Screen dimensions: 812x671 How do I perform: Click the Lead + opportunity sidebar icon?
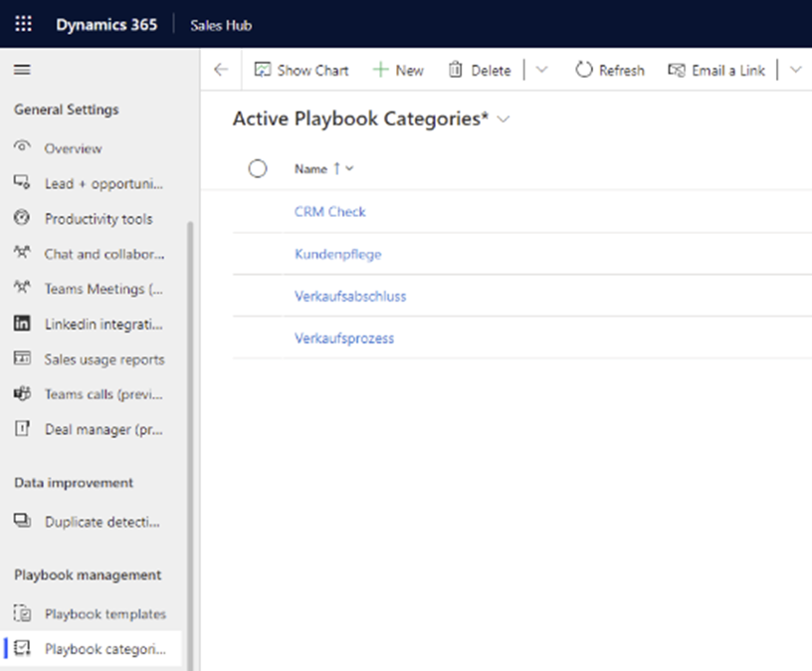coord(22,182)
